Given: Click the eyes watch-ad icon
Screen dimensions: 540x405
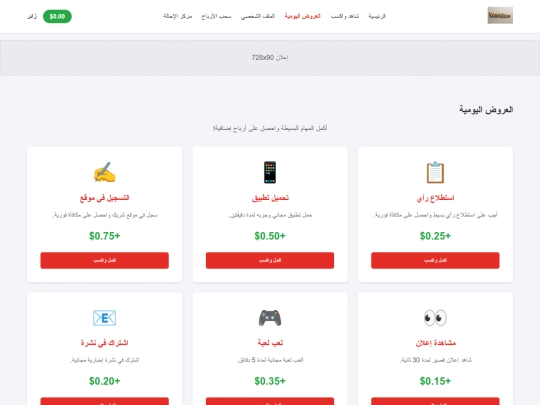Looking at the screenshot, I should pos(435,318).
